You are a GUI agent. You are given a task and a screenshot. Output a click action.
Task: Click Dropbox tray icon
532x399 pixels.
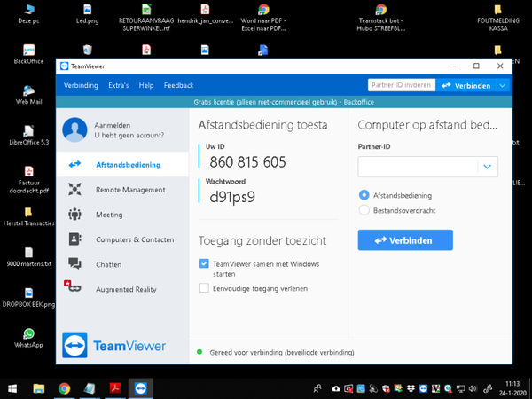[411, 388]
